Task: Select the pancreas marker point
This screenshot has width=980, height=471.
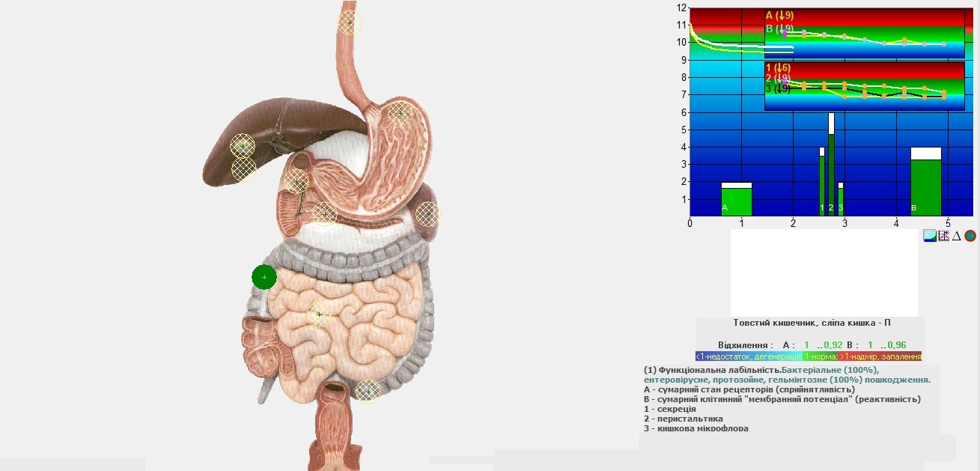Action: (x=324, y=213)
